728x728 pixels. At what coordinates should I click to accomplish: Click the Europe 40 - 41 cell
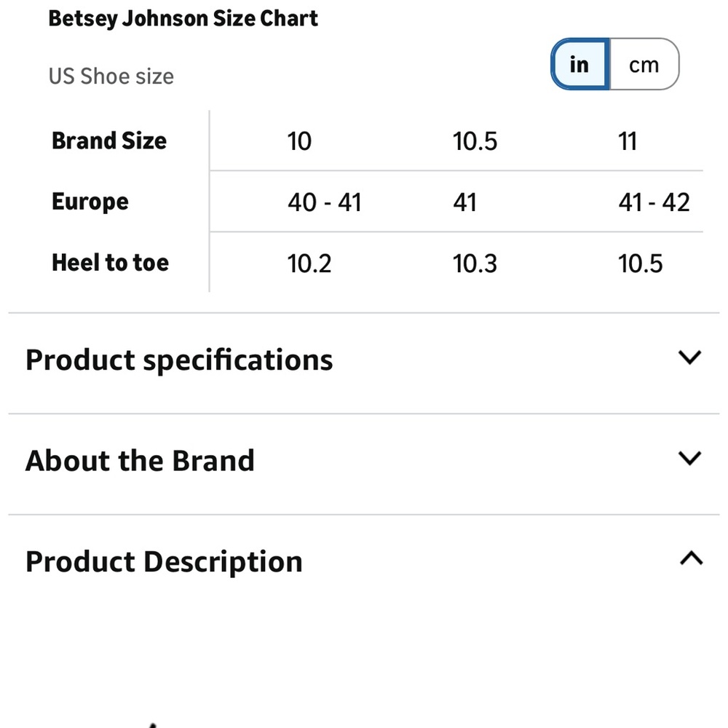[324, 202]
